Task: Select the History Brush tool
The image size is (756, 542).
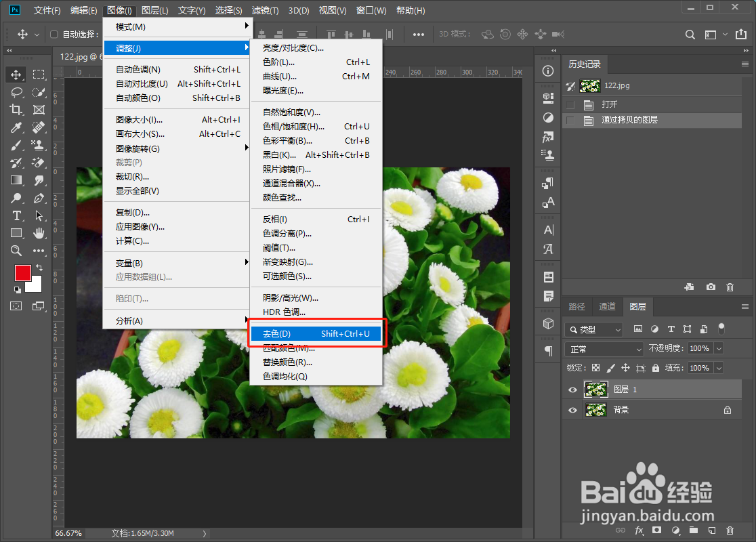Action: [16, 163]
